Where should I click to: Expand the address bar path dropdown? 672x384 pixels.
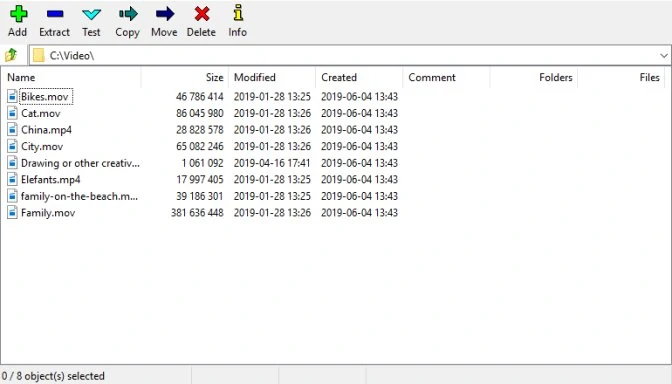tap(663, 56)
